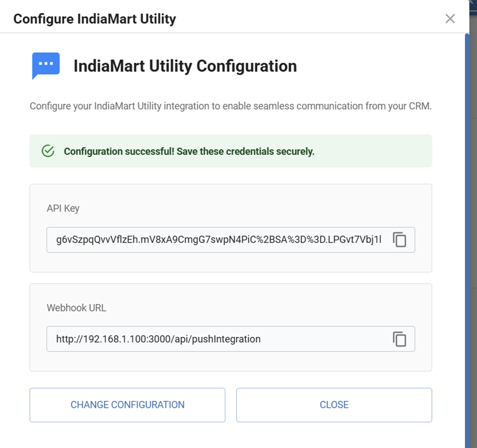Click the Webhook URL section label
Screen dimensions: 477x448
(x=76, y=307)
